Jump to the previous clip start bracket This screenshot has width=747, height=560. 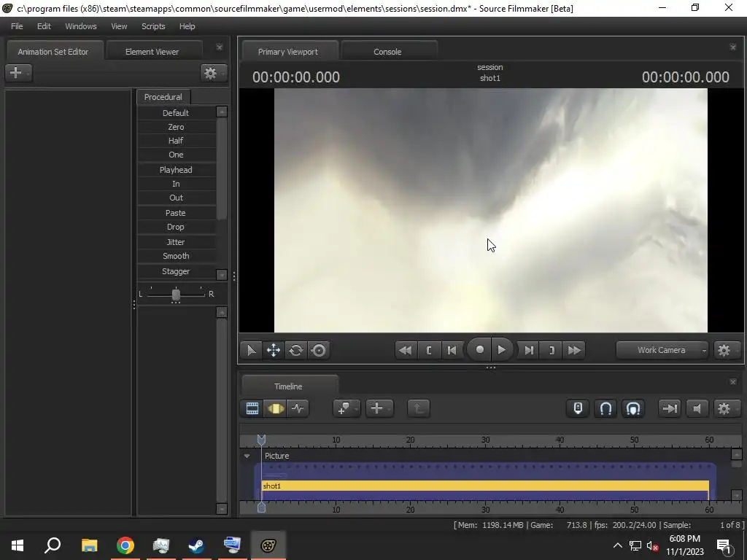[x=429, y=351]
